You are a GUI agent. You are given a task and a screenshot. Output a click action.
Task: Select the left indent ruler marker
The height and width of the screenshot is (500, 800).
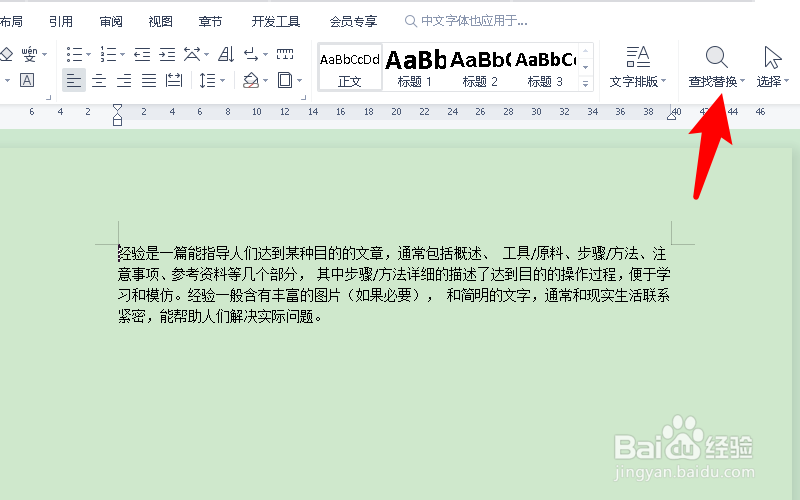point(117,120)
